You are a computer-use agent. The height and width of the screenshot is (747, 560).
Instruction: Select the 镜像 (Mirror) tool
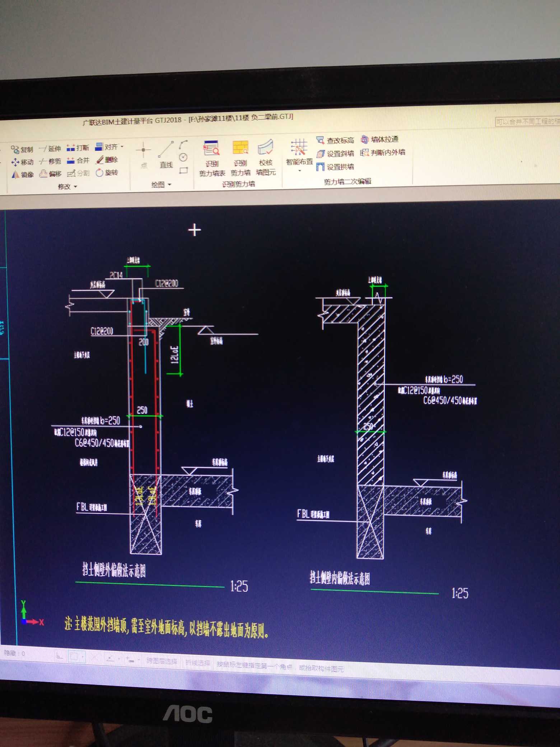tap(22, 175)
